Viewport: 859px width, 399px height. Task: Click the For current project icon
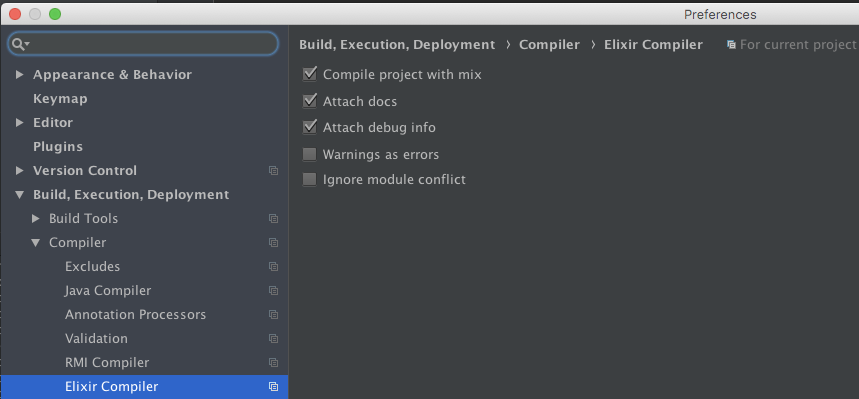pyautogui.click(x=731, y=44)
